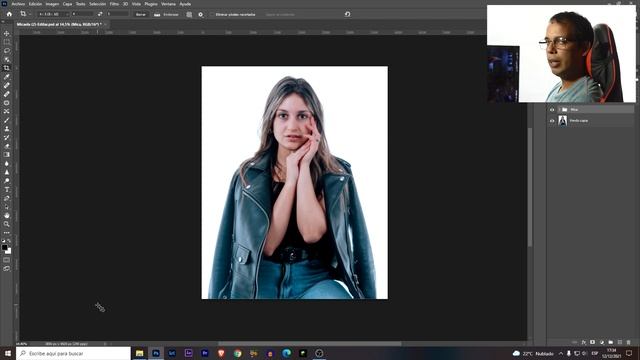Screen dimensions: 640x360
Task: Click the foreground color swatch
Action: click(5, 247)
